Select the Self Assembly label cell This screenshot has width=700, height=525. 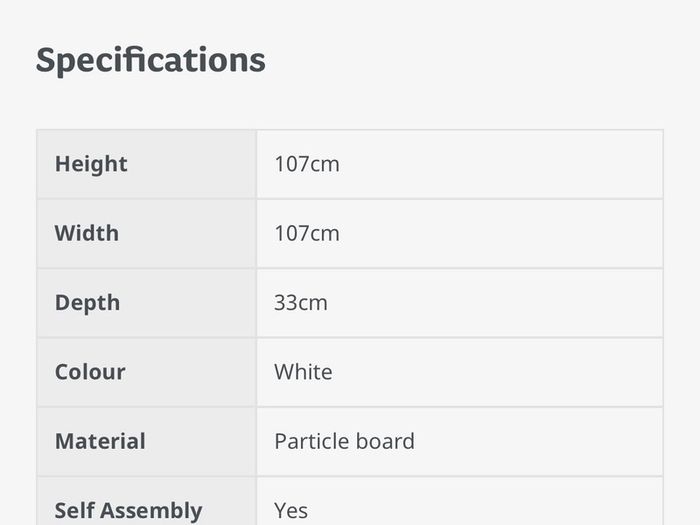coord(146,501)
